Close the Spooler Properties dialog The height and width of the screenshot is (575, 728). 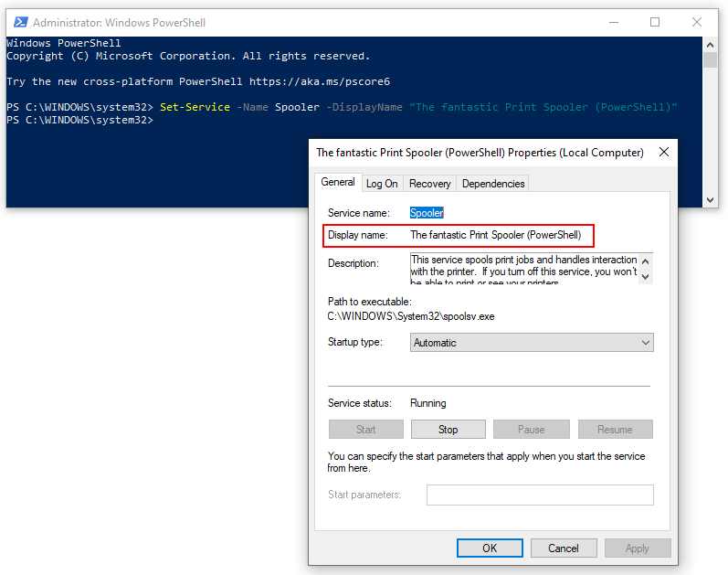[x=664, y=152]
